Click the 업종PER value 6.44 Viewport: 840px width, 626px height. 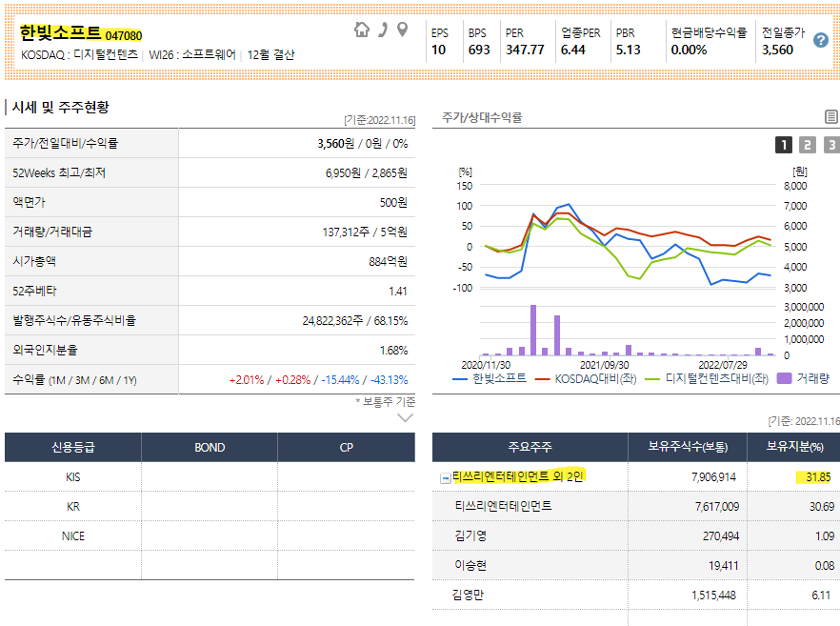click(x=572, y=50)
